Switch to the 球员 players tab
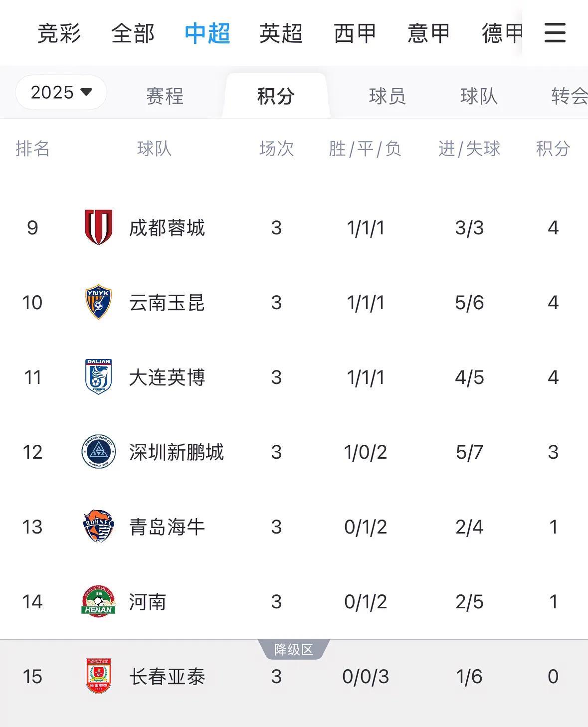Viewport: 588px width, 727px height. [x=387, y=96]
